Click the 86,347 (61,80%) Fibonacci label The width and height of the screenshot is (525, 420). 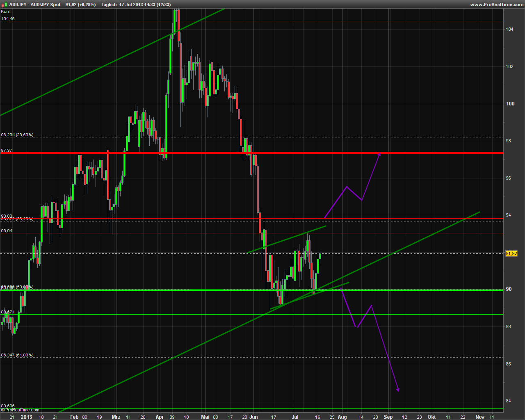[17, 355]
